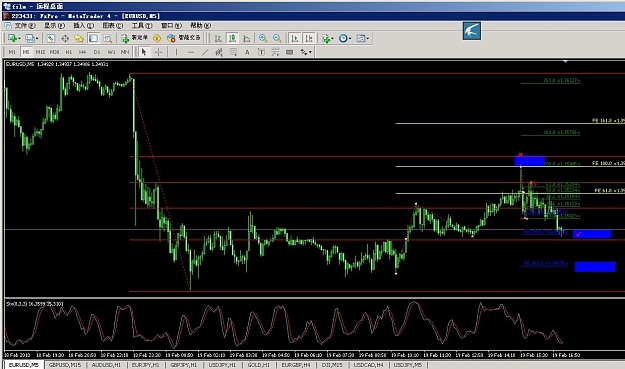Viewport: 625px width, 369px height.
Task: Select the MN timeframe
Action: [x=125, y=52]
